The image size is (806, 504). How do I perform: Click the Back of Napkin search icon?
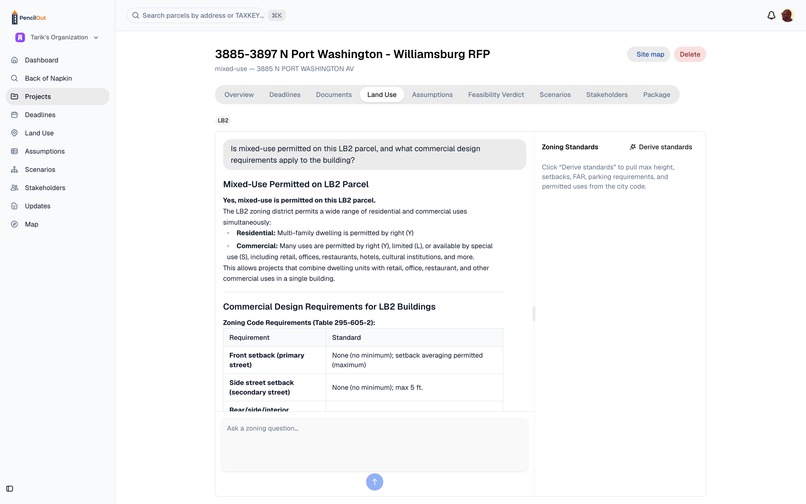click(14, 78)
